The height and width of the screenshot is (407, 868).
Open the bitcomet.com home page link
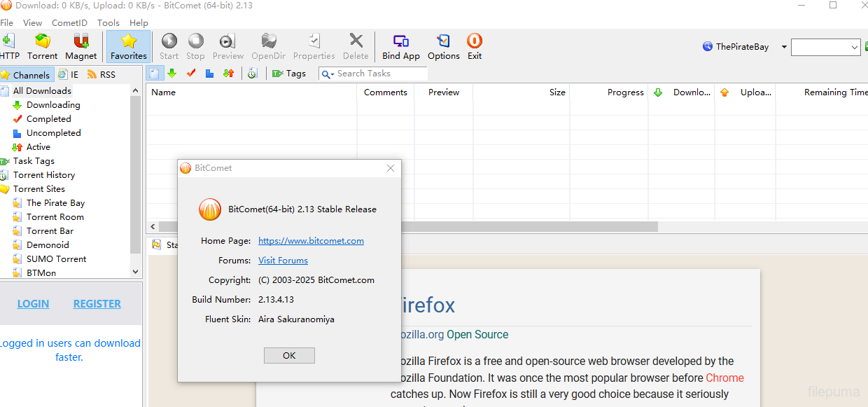311,241
